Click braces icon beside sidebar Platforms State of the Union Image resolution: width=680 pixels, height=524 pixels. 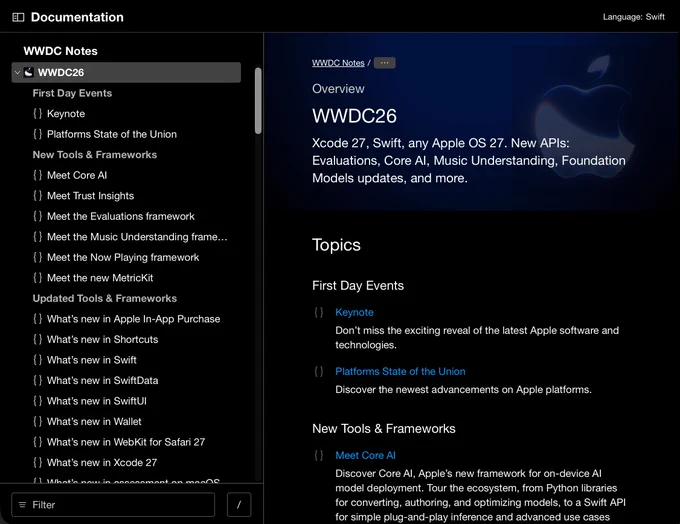(x=38, y=134)
